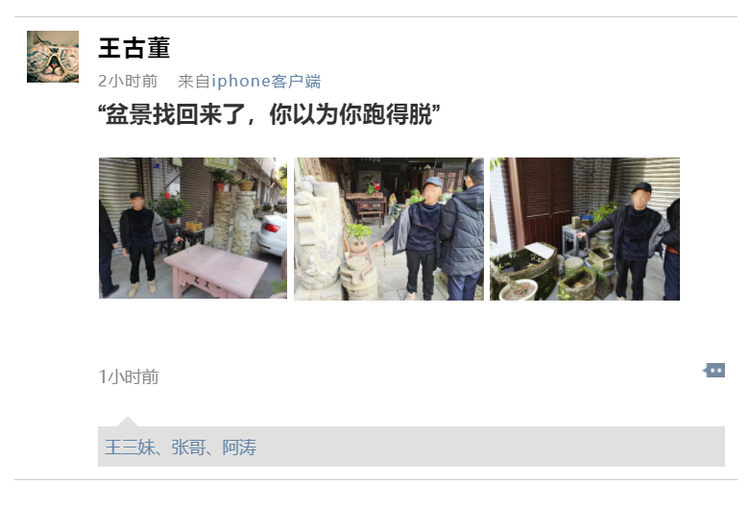
Task: Open first photo with pink table
Action: coord(193,228)
